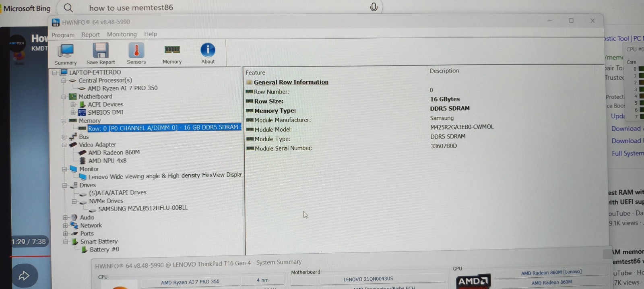
Task: Expand the ACPI Devices node
Action: coord(73,105)
